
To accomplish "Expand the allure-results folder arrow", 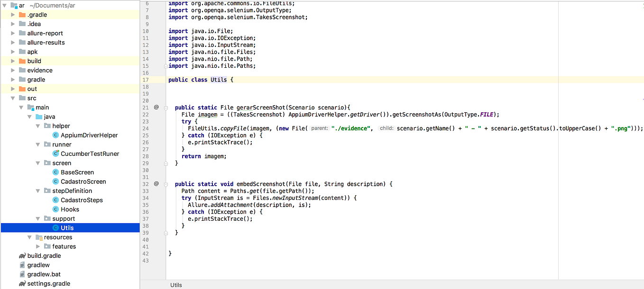I will pyautogui.click(x=13, y=42).
